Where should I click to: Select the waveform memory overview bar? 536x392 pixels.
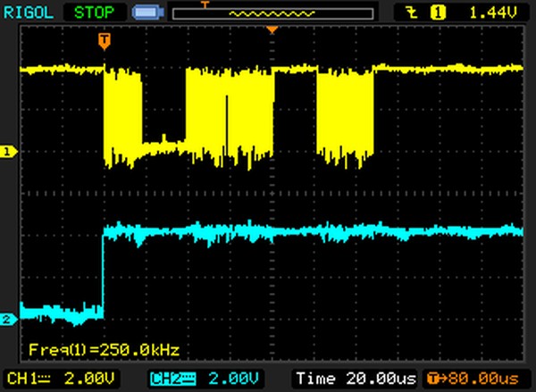[272, 13]
